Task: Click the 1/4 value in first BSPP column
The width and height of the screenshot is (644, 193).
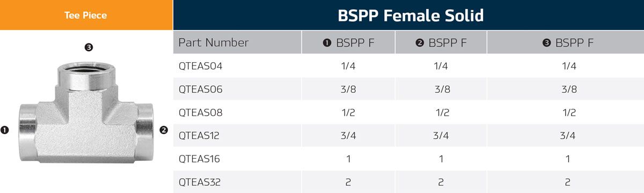Action: [348, 66]
